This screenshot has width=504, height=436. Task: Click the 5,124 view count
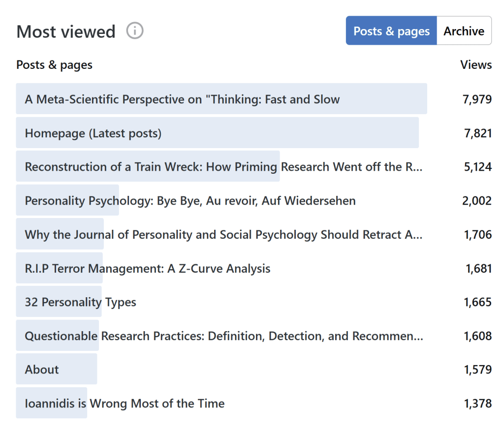pos(477,167)
